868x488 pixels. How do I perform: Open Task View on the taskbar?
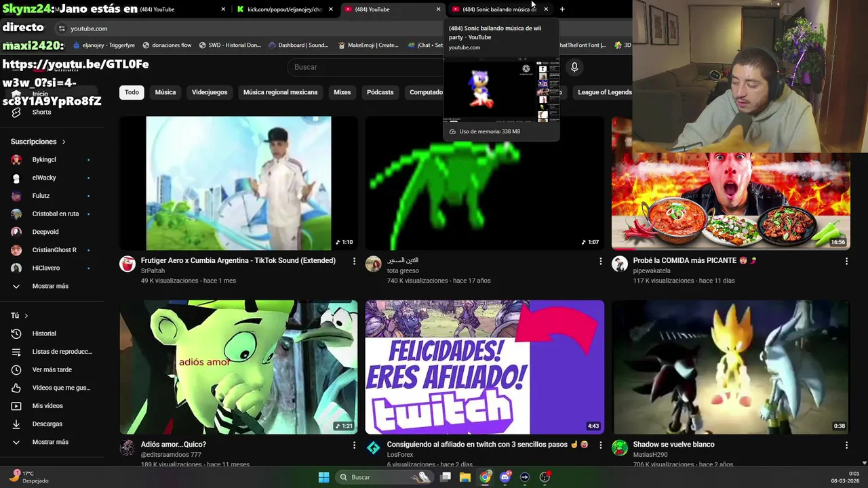(x=446, y=477)
